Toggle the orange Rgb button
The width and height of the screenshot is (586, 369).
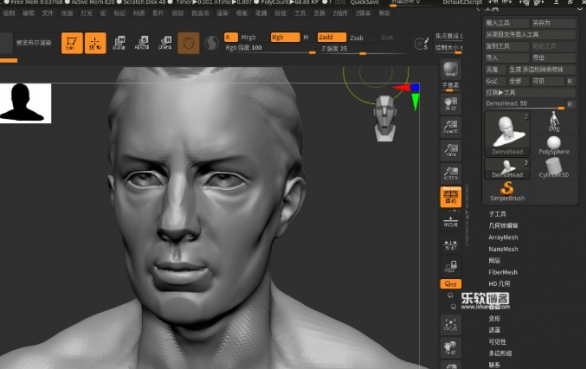[x=285, y=37]
